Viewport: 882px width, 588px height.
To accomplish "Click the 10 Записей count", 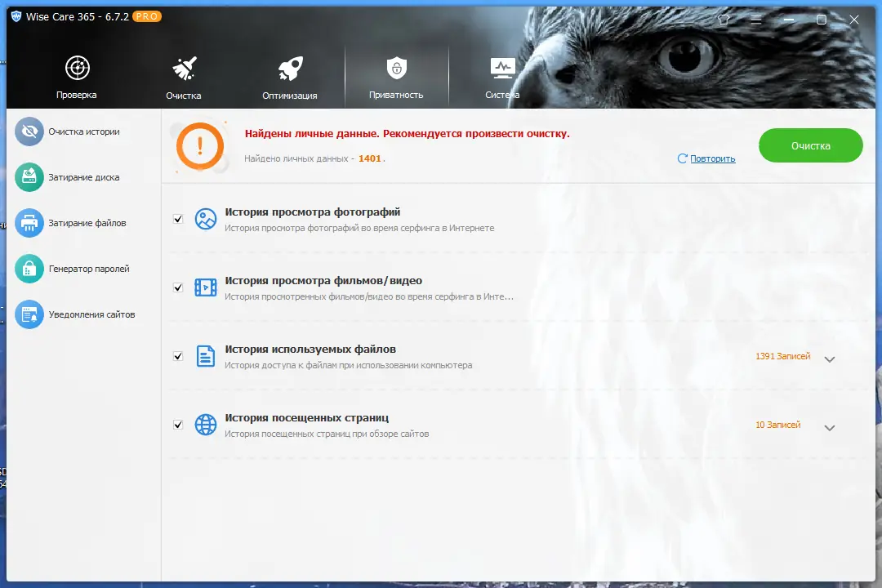I will coord(778,425).
